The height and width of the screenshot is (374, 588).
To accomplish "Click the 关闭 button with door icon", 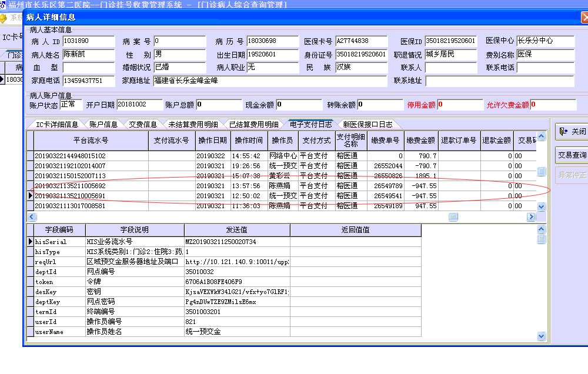I will (572, 132).
